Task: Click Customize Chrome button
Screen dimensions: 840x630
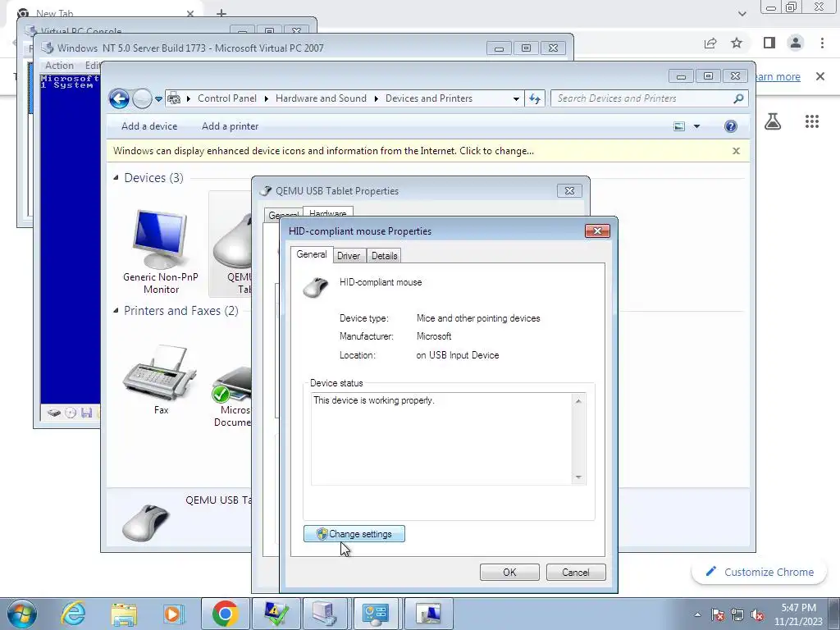Action: (760, 572)
